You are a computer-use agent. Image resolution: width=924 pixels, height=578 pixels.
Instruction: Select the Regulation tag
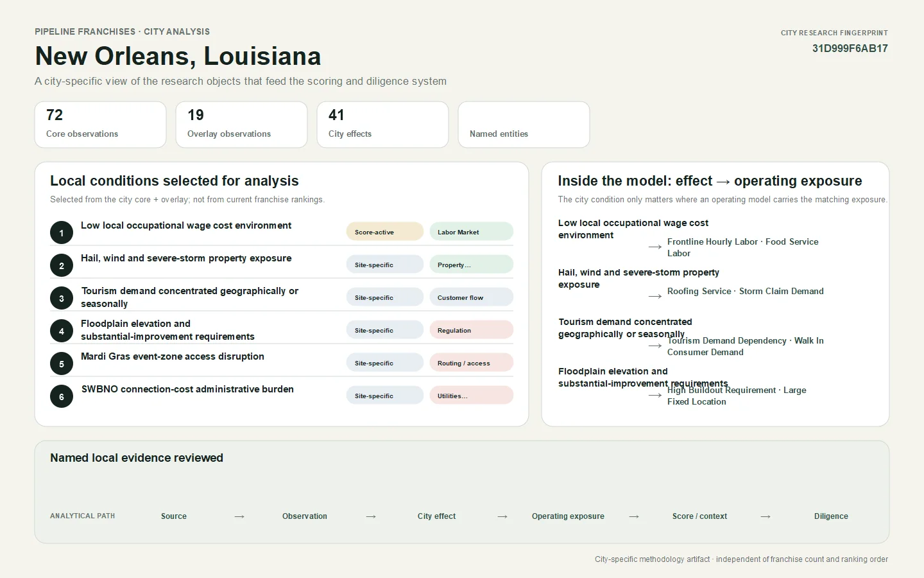[x=472, y=330]
